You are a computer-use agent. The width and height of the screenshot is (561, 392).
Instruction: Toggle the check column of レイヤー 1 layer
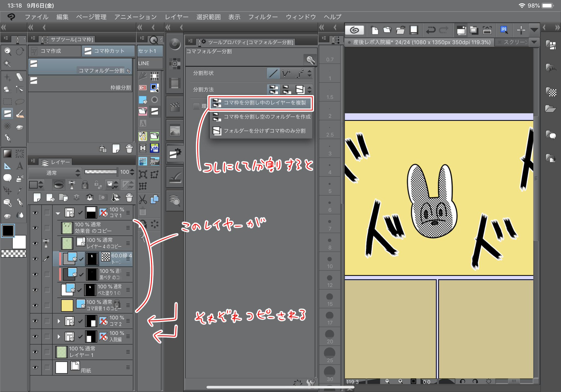click(x=47, y=352)
